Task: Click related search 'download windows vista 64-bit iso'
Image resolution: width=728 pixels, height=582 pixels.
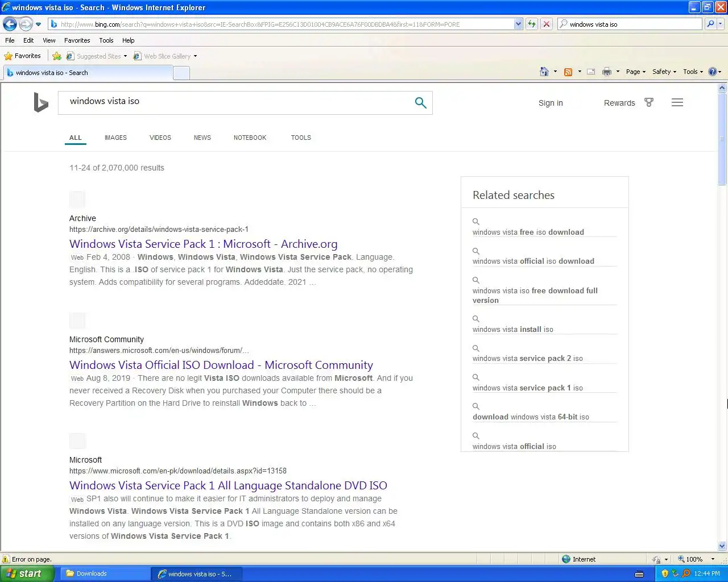Action: click(x=531, y=417)
